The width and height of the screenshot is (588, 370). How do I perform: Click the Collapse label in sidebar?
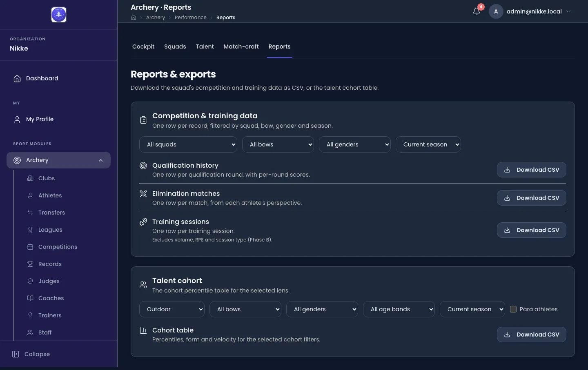[37, 354]
